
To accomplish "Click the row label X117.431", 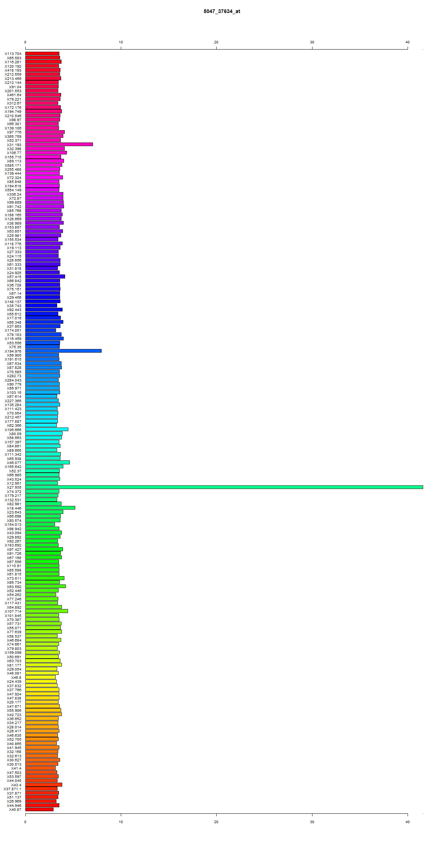I will point(13,603).
